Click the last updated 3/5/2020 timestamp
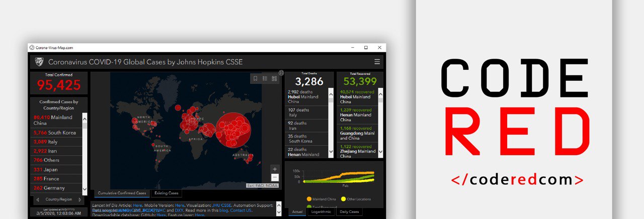This screenshot has width=644, height=219. tap(59, 213)
